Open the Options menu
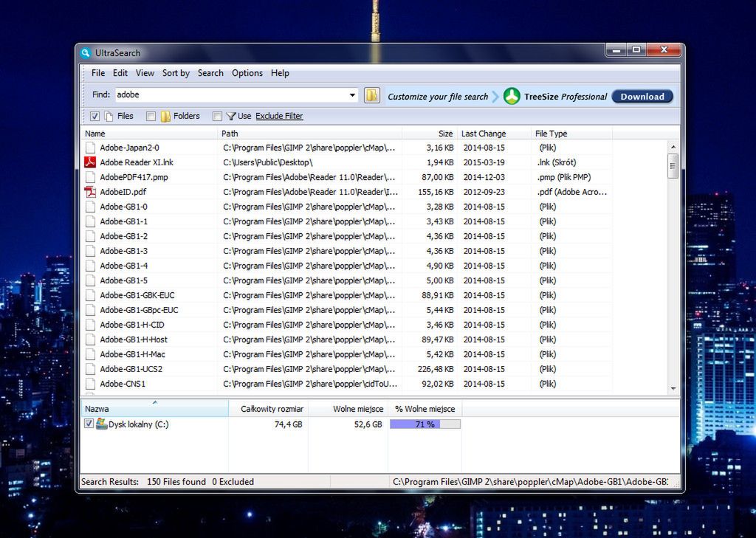Viewport: 756px width, 538px height. click(x=247, y=73)
